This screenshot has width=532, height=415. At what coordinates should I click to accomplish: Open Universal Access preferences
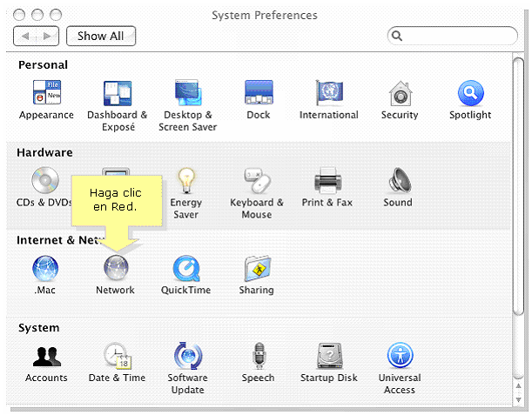pos(400,356)
